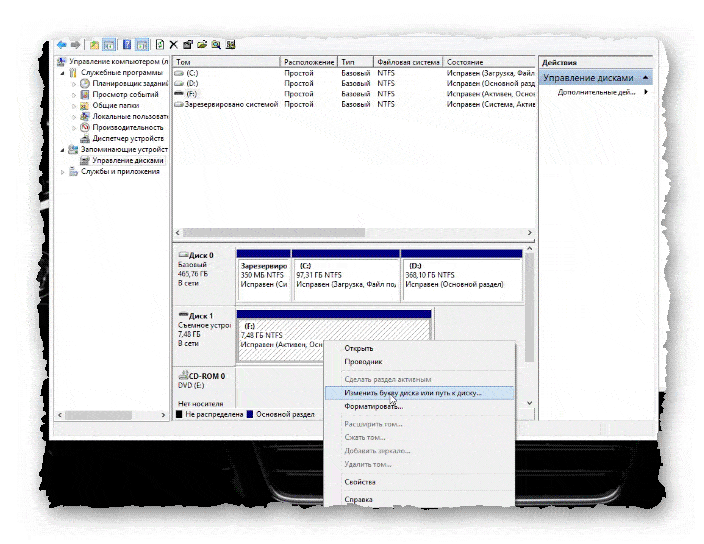Click the (F:) drive icon in volume list

(x=179, y=93)
